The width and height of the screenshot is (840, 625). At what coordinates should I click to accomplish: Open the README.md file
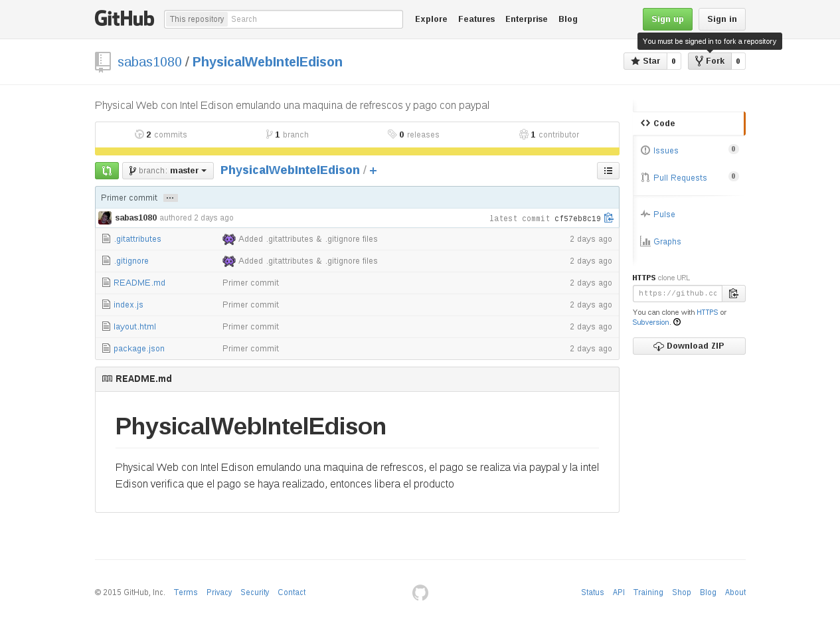139,282
